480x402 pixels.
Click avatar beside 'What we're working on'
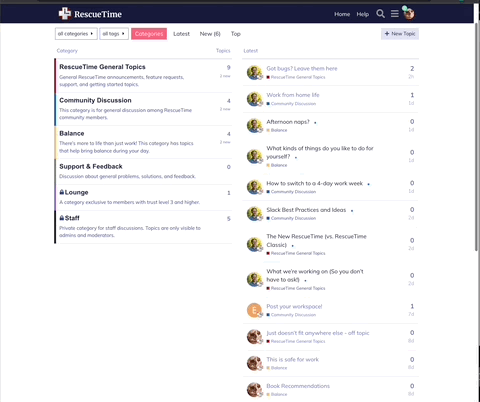(x=255, y=279)
